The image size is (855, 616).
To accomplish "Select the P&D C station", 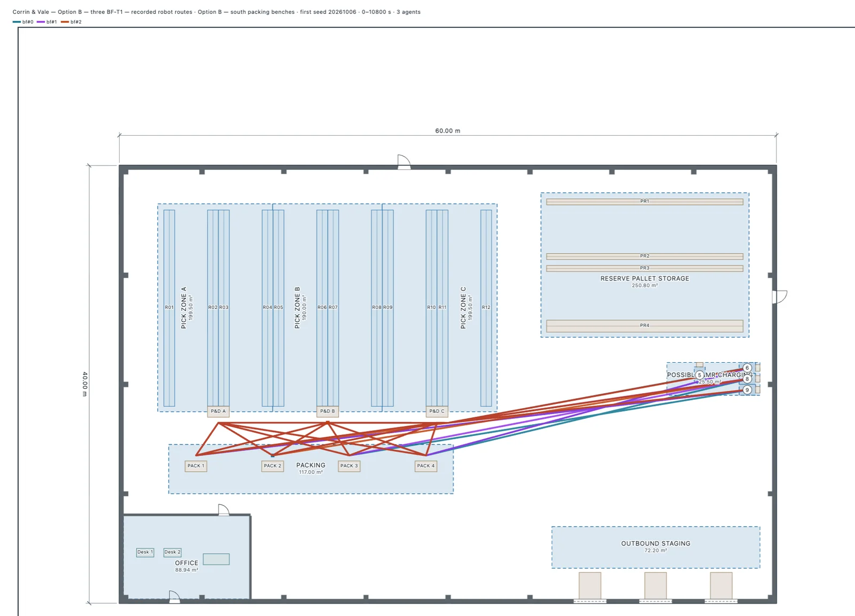I will pos(437,411).
